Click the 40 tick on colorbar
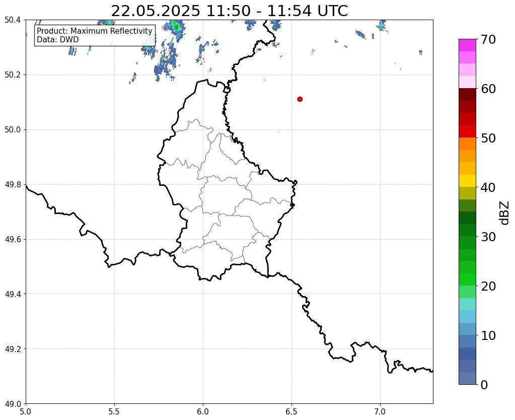515x420 pixels. click(x=488, y=187)
